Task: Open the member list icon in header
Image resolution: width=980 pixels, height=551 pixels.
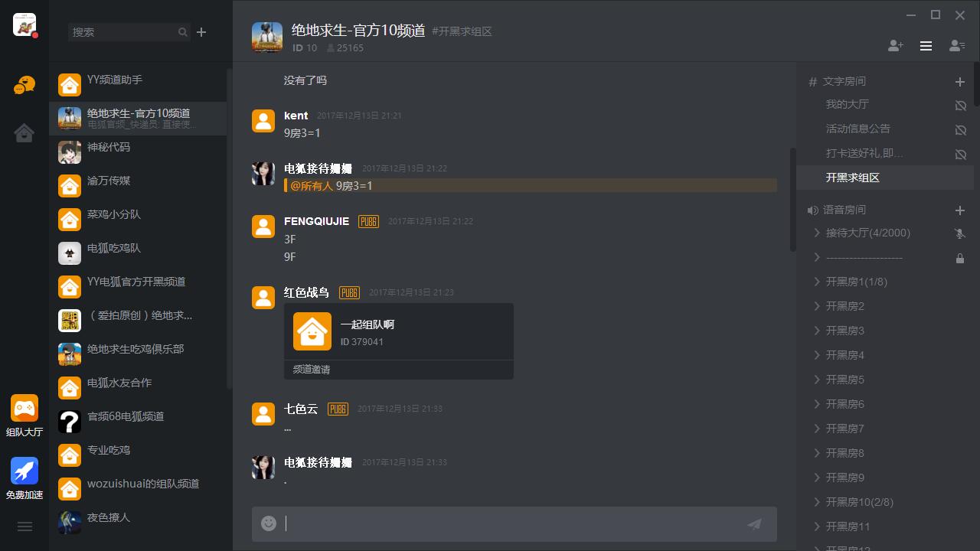Action: coord(957,46)
